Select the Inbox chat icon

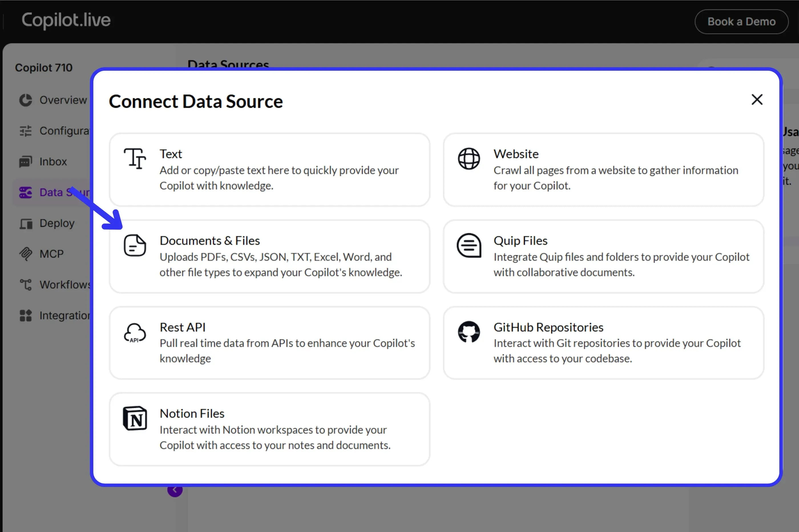coord(25,161)
